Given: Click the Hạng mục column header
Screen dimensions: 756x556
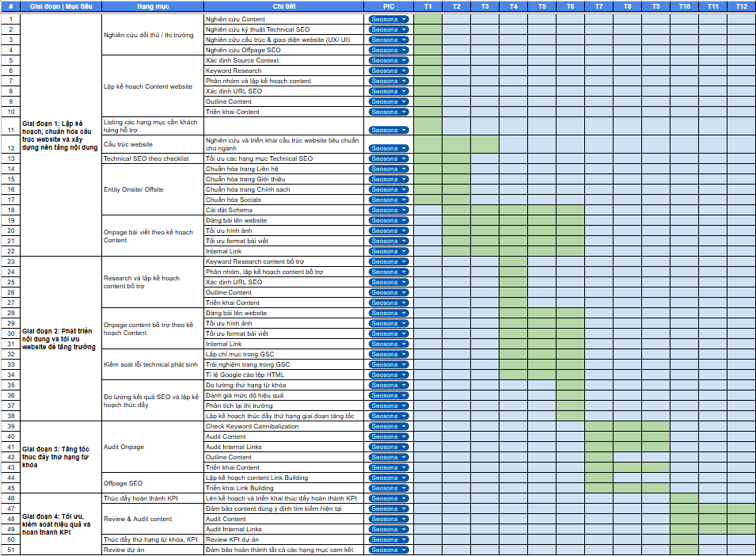Looking at the screenshot, I should coord(153,6).
